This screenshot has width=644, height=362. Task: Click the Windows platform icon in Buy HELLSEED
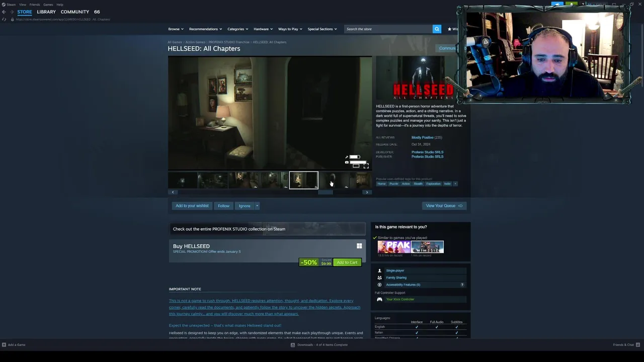(x=359, y=246)
